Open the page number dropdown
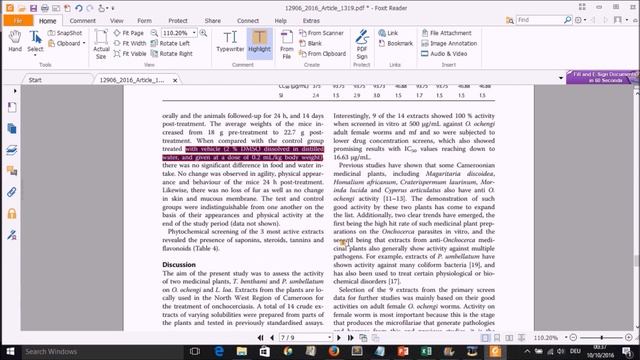Screen dimensions: 640x360 point(329,338)
